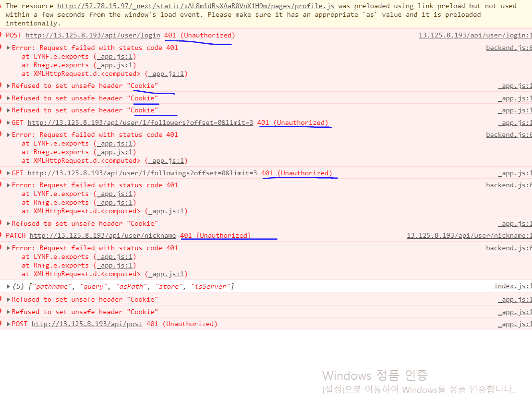Expand Refused Cookie entry just above POST api/post
The height and width of the screenshot is (402, 532).
[9, 312]
